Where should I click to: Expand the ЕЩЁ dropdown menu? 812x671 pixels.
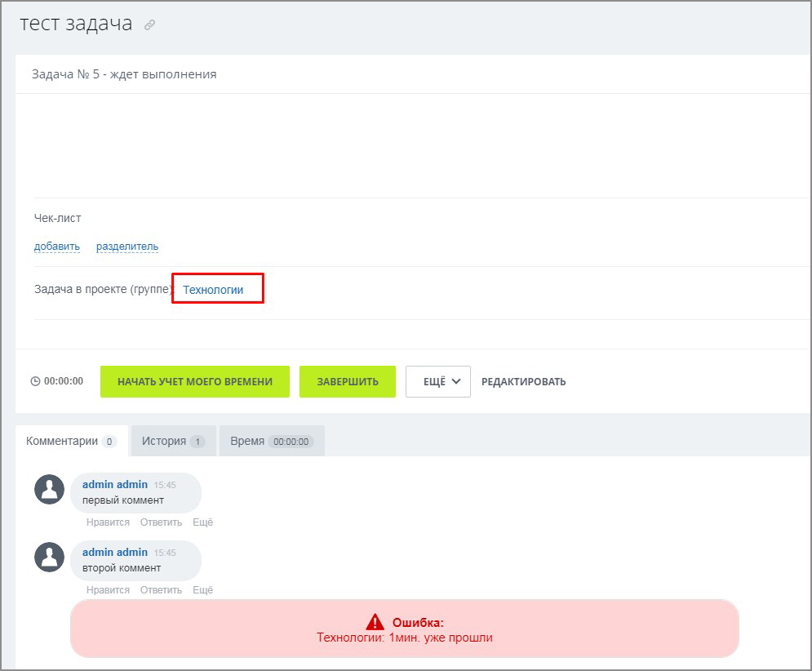tap(438, 382)
